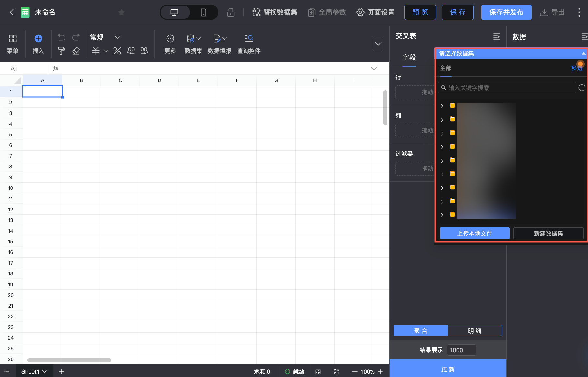Switch to the 字段 tab
588x377 pixels.
pos(409,57)
